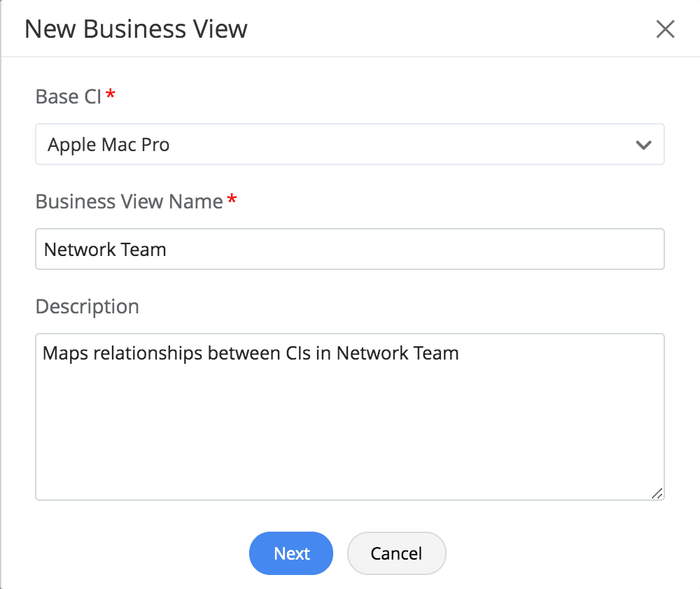This screenshot has height=589, width=700.
Task: Click the 'Base CI' field label
Action: (68, 97)
